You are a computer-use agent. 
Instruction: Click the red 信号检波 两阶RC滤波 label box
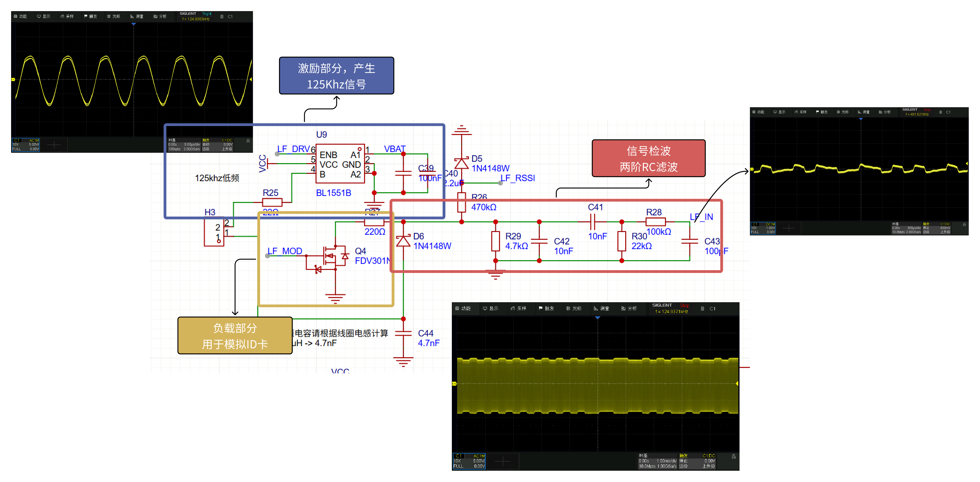(648, 158)
